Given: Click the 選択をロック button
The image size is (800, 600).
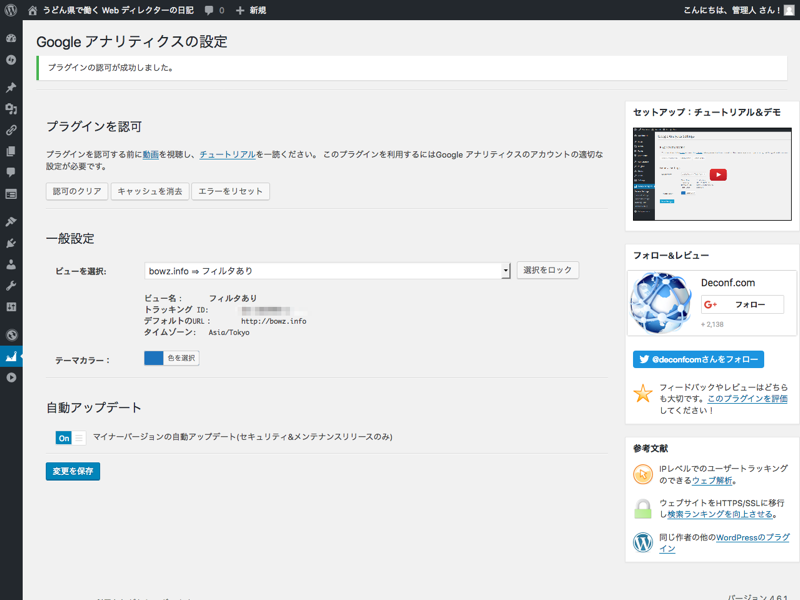Looking at the screenshot, I should 548,270.
